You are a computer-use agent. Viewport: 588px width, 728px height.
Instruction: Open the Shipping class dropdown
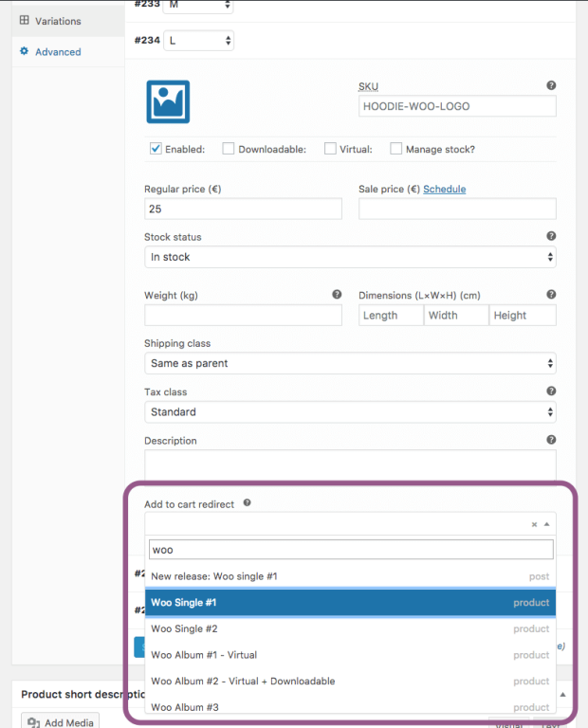(350, 363)
